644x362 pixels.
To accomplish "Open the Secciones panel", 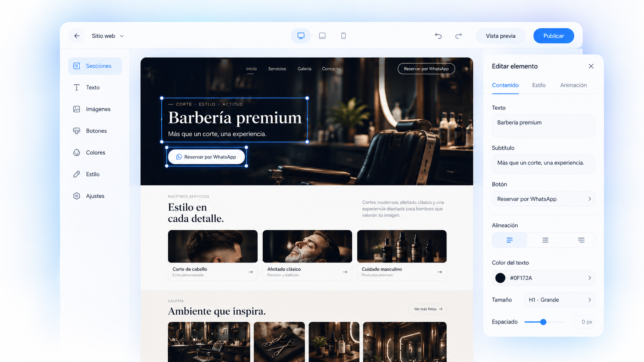I will coord(95,66).
